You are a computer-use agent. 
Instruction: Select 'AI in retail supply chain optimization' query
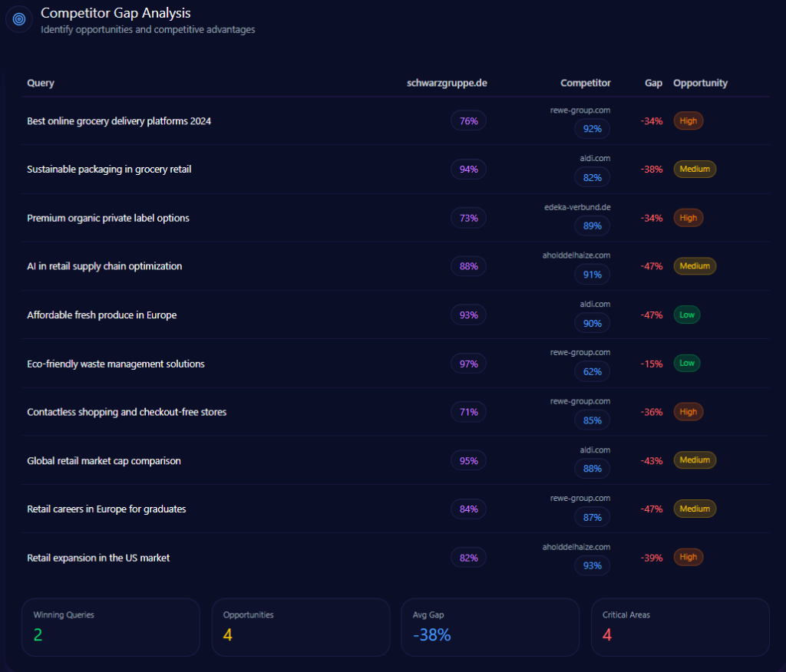(x=104, y=266)
